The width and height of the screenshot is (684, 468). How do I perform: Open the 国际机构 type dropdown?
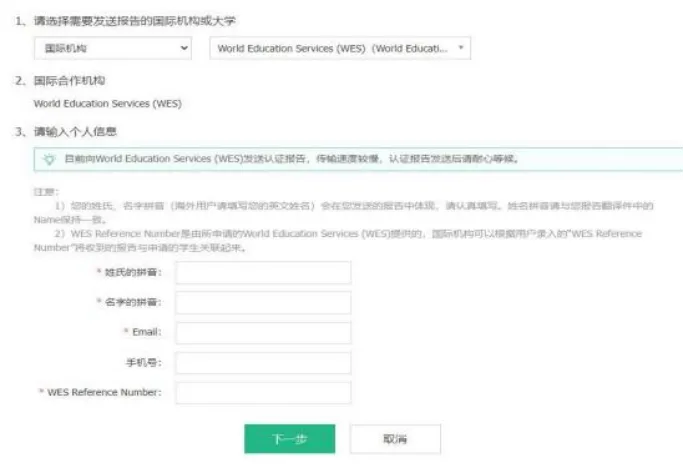tap(113, 48)
